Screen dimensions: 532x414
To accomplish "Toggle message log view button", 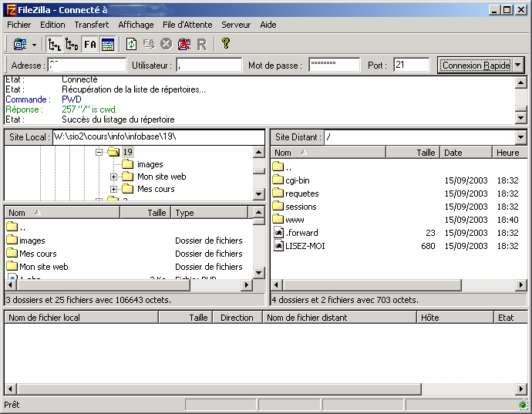I will point(108,44).
